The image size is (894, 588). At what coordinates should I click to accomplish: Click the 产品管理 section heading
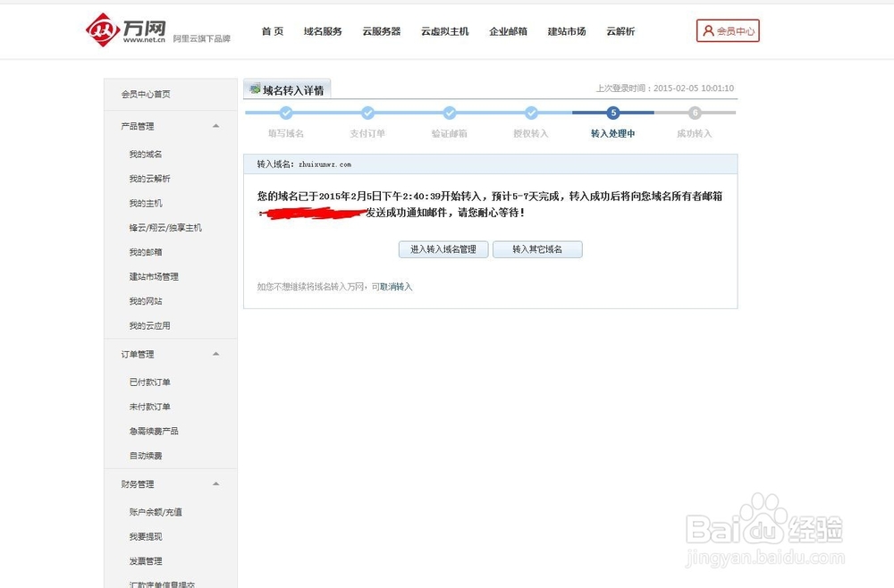click(138, 127)
